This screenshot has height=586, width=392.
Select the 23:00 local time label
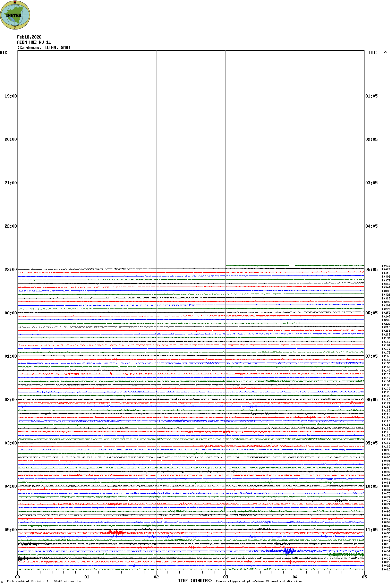click(10, 270)
